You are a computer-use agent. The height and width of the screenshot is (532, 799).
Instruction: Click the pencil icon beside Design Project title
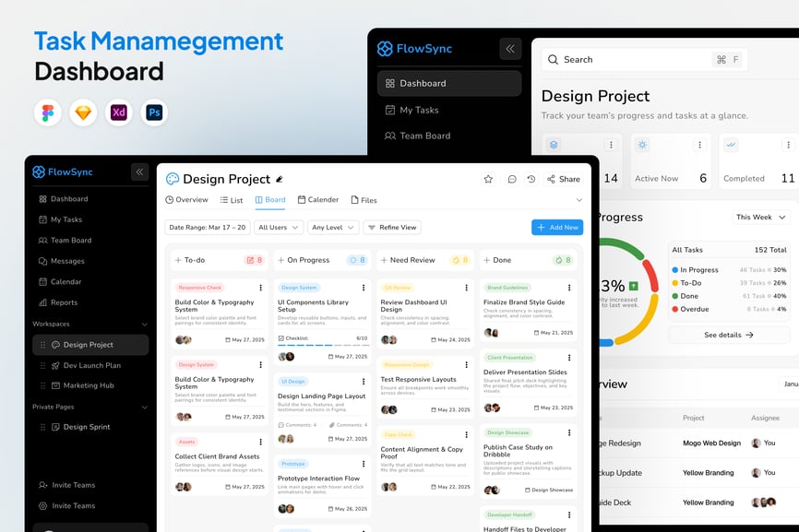pos(280,179)
